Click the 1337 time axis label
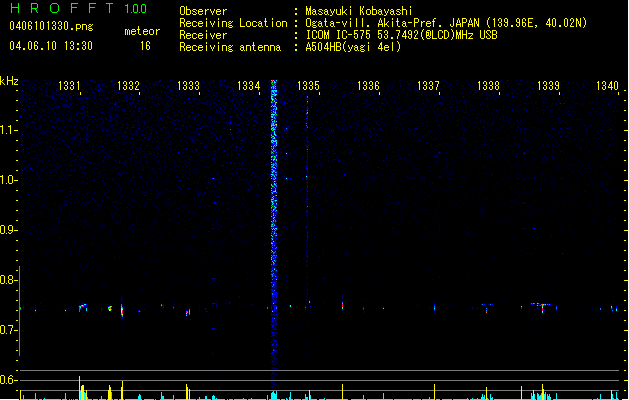Viewport: 629px width, 400px height. pyautogui.click(x=428, y=86)
